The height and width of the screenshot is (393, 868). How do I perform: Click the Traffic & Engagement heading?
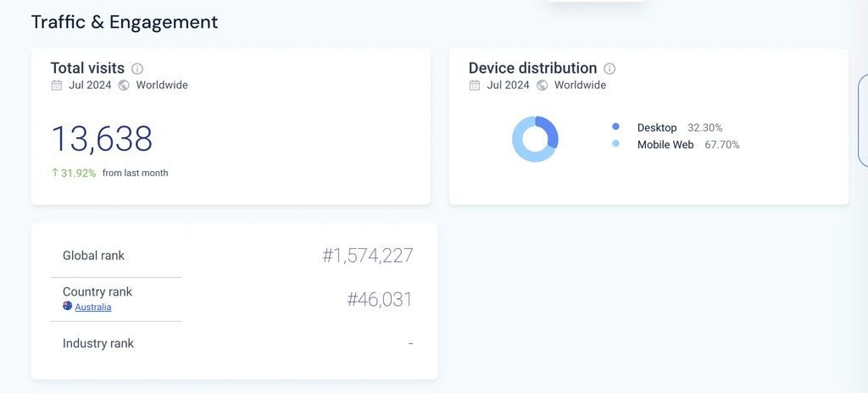click(x=125, y=22)
